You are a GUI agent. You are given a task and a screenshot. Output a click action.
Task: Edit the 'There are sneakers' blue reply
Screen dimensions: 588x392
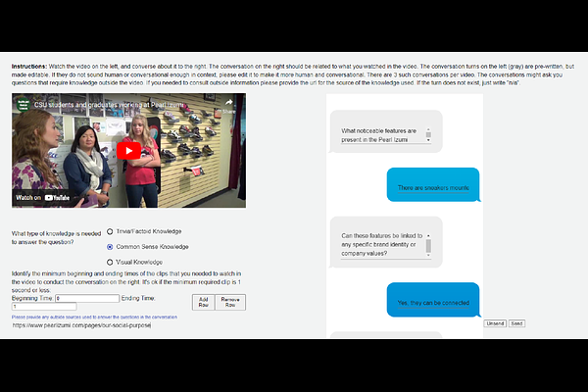tap(433, 187)
